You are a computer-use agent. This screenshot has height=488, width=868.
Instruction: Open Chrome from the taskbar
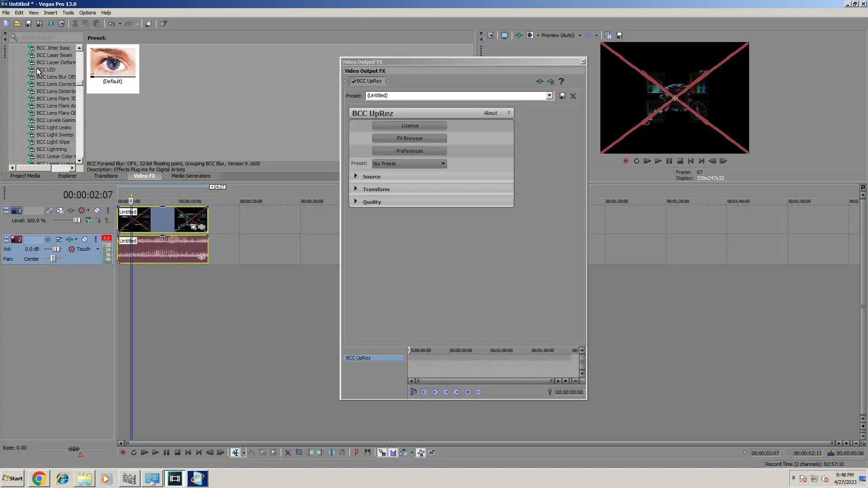pos(39,479)
